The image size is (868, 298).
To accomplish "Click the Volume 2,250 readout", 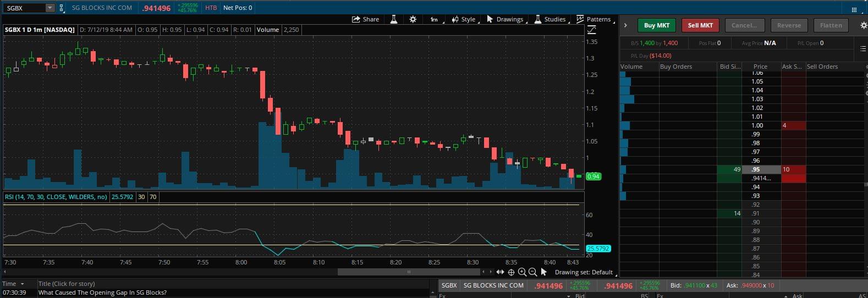I will [278, 30].
